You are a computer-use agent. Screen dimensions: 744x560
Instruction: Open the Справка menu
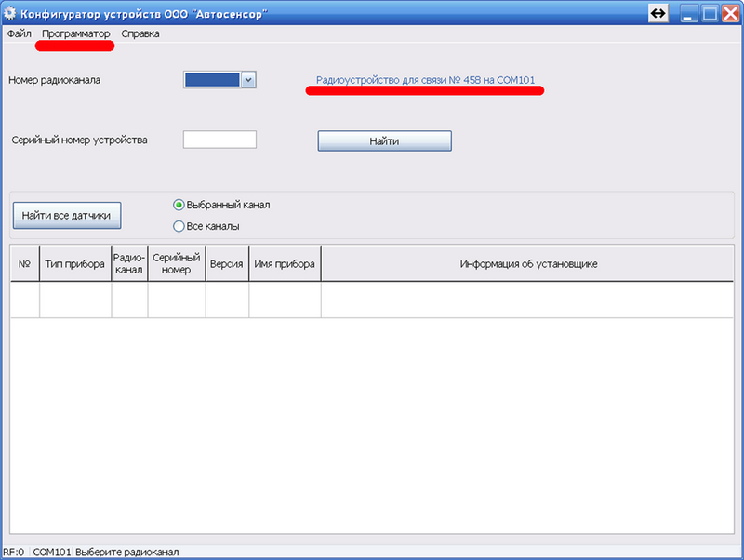click(140, 33)
